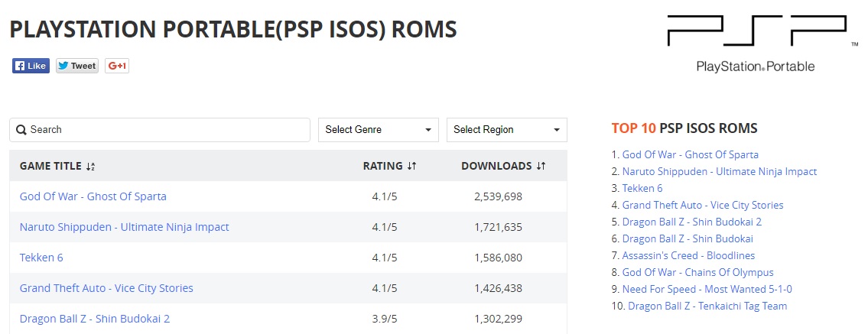868x334 pixels.
Task: Sort by Game Title column arrows
Action: point(90,167)
